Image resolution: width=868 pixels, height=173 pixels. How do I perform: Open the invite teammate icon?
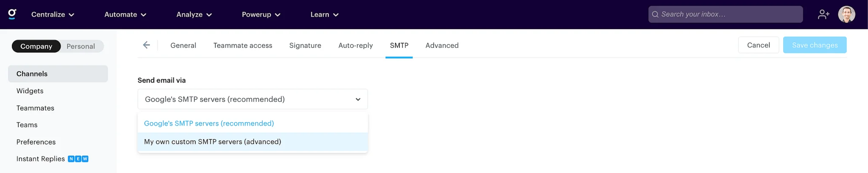[823, 14]
